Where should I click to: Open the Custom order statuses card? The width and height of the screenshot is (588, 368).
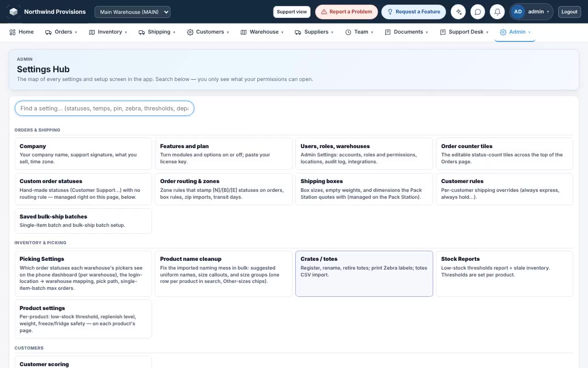[83, 189]
